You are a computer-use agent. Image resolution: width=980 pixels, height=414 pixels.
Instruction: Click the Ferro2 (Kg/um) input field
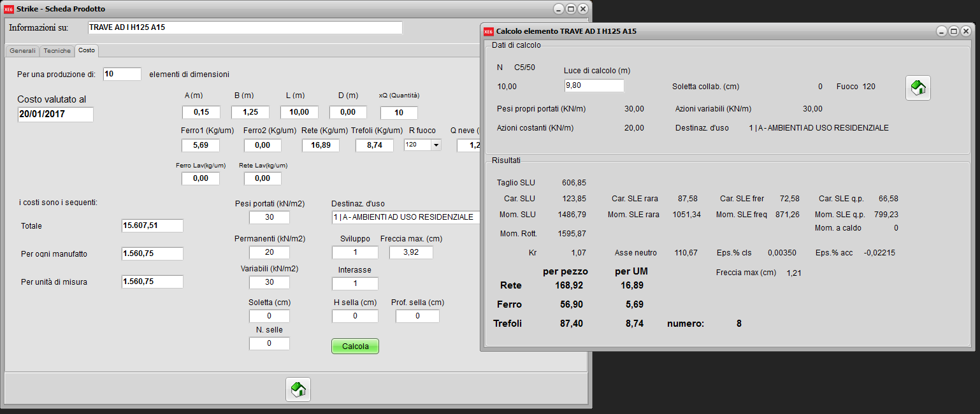(263, 145)
